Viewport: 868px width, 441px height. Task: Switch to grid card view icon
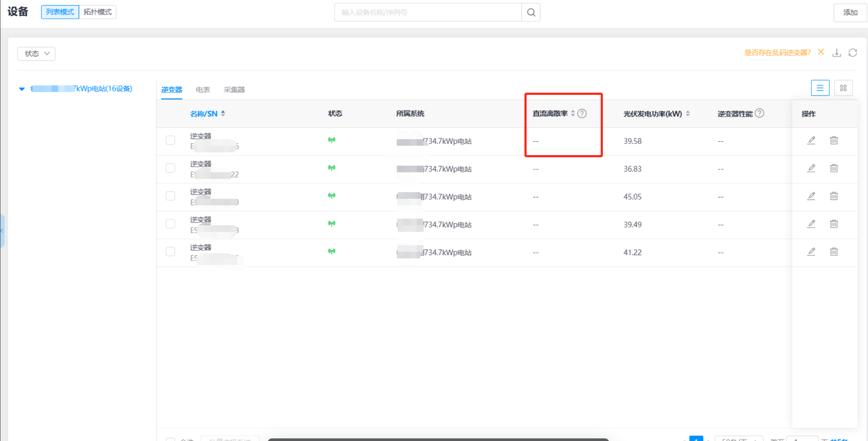(x=843, y=88)
